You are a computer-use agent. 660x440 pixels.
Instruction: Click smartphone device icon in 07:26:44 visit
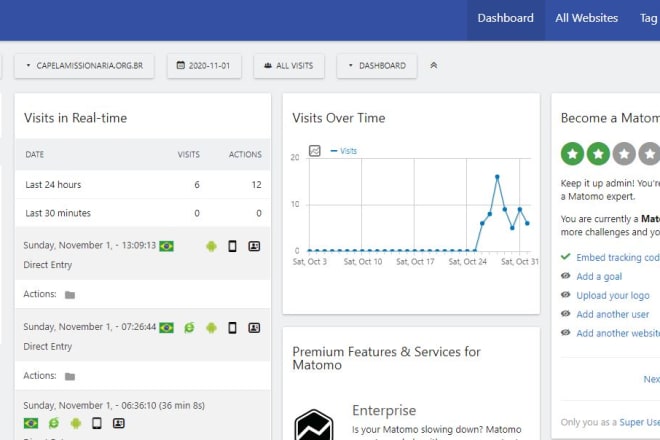pyautogui.click(x=232, y=328)
